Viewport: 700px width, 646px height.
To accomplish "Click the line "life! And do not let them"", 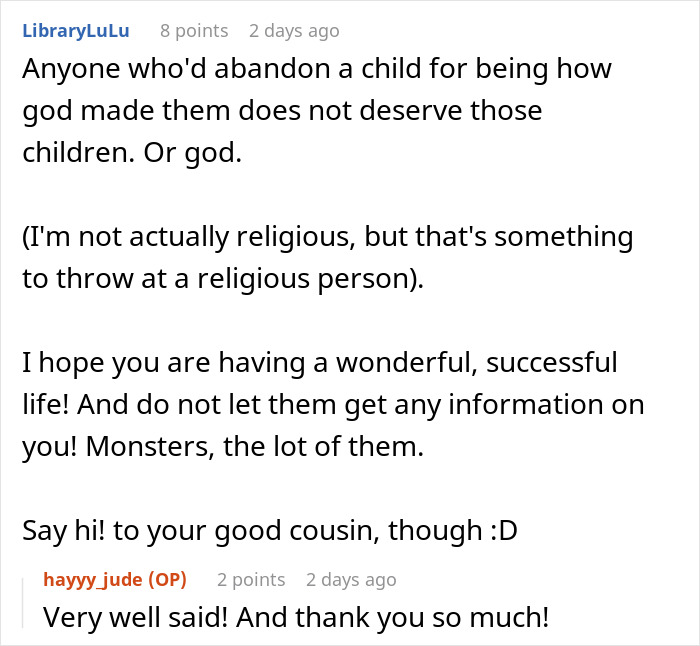I will point(333,405).
